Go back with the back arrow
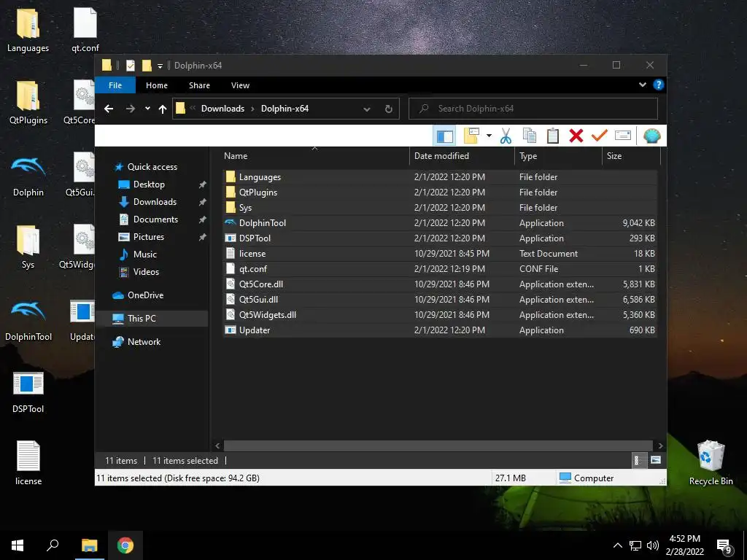This screenshot has height=560, width=747. pyautogui.click(x=109, y=109)
